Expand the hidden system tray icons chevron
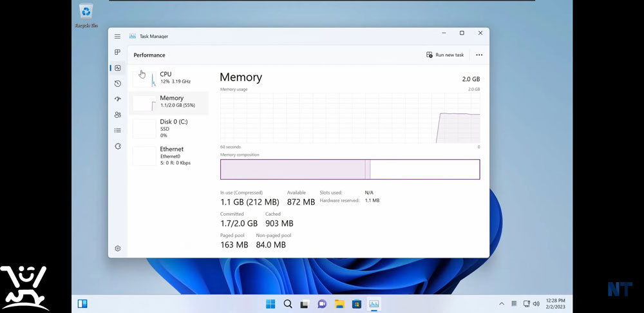The image size is (644, 313). pyautogui.click(x=502, y=304)
